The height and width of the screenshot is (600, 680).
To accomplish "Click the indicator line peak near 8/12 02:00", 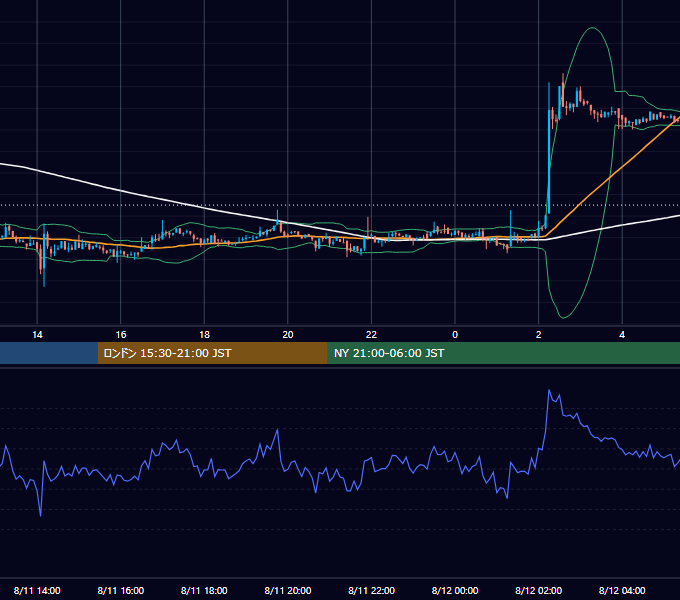I will point(549,390).
